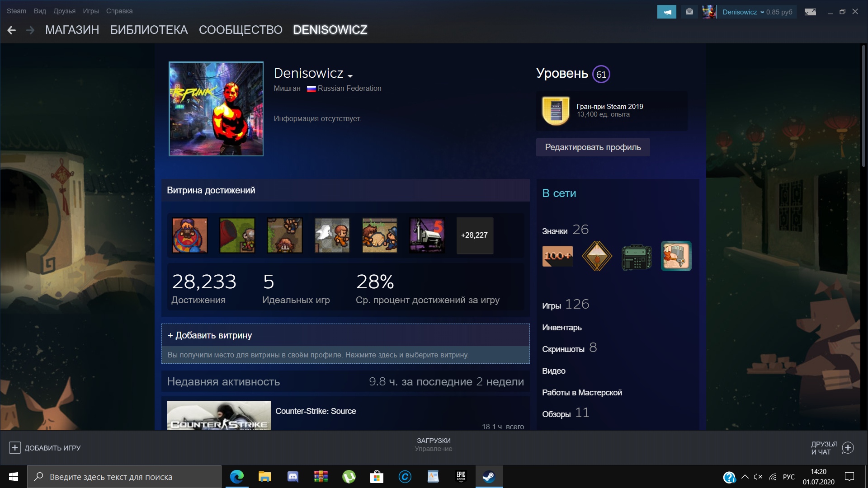Open the teal-framed character badge icon
This screenshot has width=868, height=488.
tap(676, 256)
